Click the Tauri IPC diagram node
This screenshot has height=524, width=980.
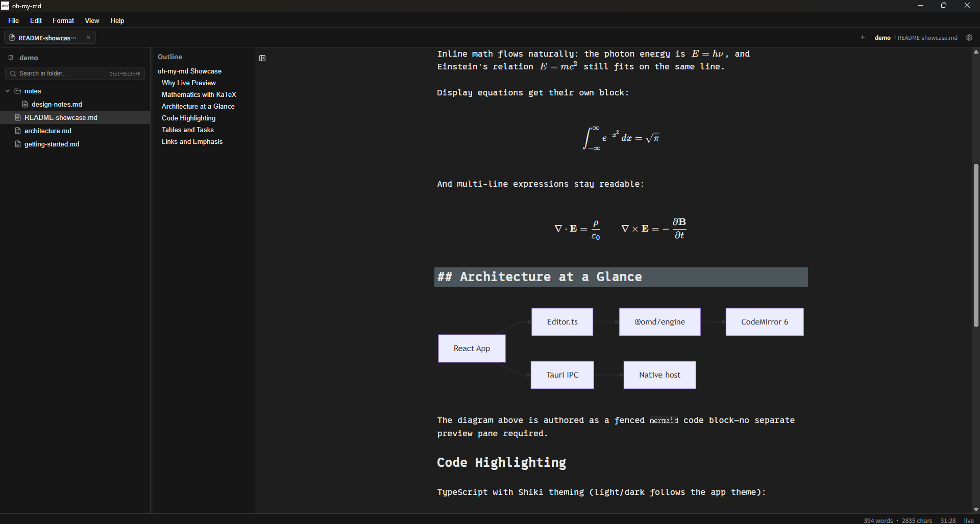click(562, 375)
